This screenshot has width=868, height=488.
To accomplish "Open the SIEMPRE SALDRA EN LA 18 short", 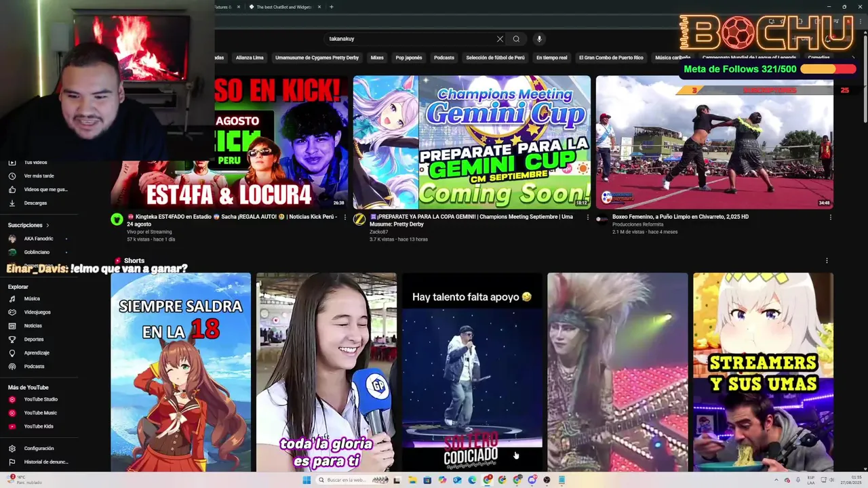I will click(181, 371).
